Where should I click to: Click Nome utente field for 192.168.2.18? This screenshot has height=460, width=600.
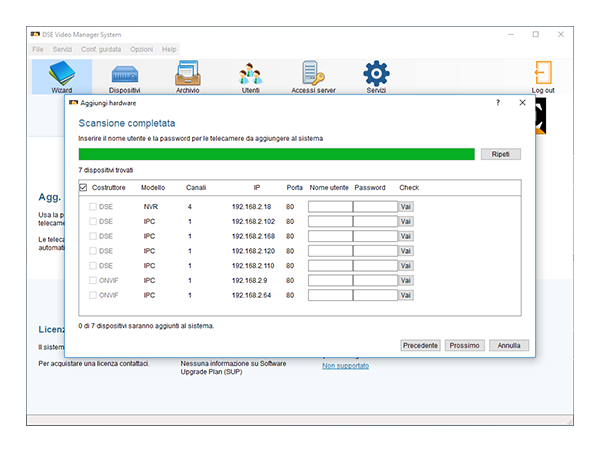click(330, 207)
